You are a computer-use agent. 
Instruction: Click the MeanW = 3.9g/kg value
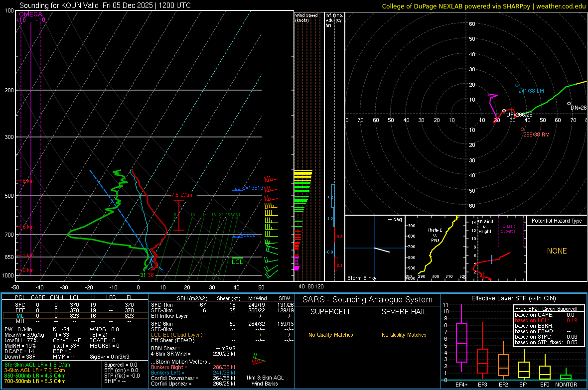(x=24, y=335)
